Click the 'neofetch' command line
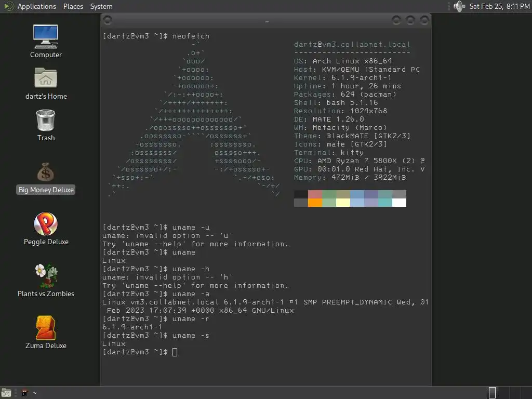 coord(156,36)
